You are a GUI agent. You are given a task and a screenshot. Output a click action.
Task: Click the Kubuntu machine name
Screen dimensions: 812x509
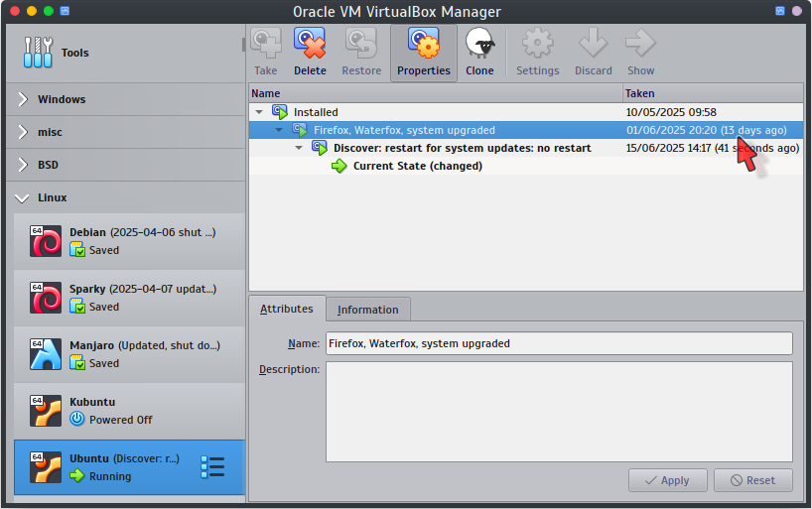[x=92, y=402]
